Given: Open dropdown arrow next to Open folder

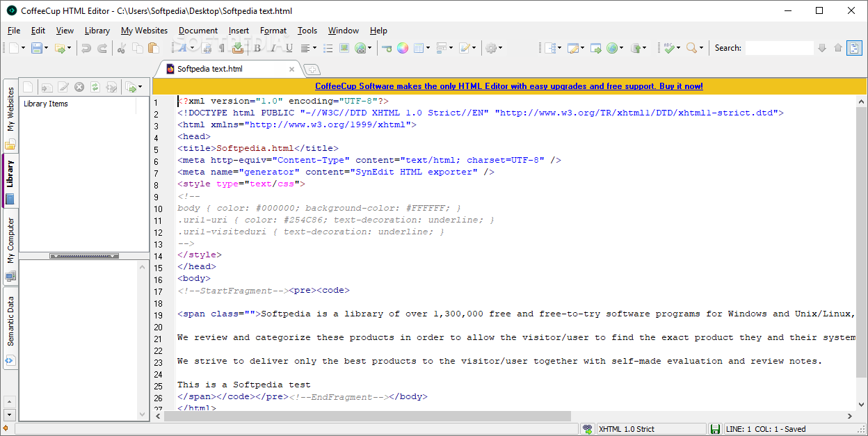Looking at the screenshot, I should pyautogui.click(x=70, y=48).
